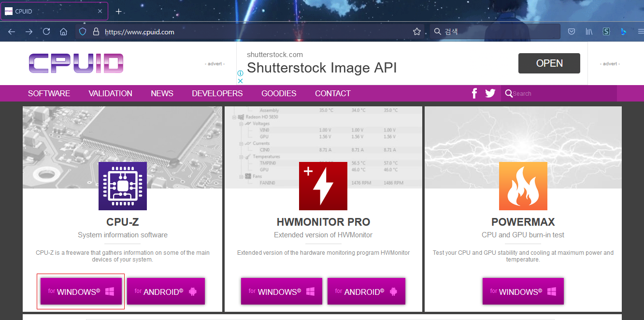Click the HWMONITOR PRO heading

click(323, 222)
